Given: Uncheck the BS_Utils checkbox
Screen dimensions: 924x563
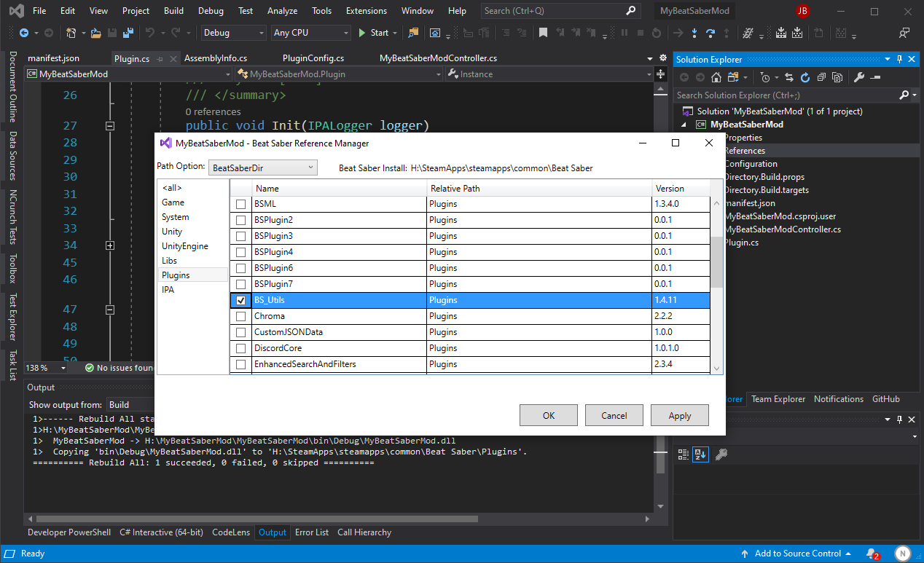Looking at the screenshot, I should point(240,300).
